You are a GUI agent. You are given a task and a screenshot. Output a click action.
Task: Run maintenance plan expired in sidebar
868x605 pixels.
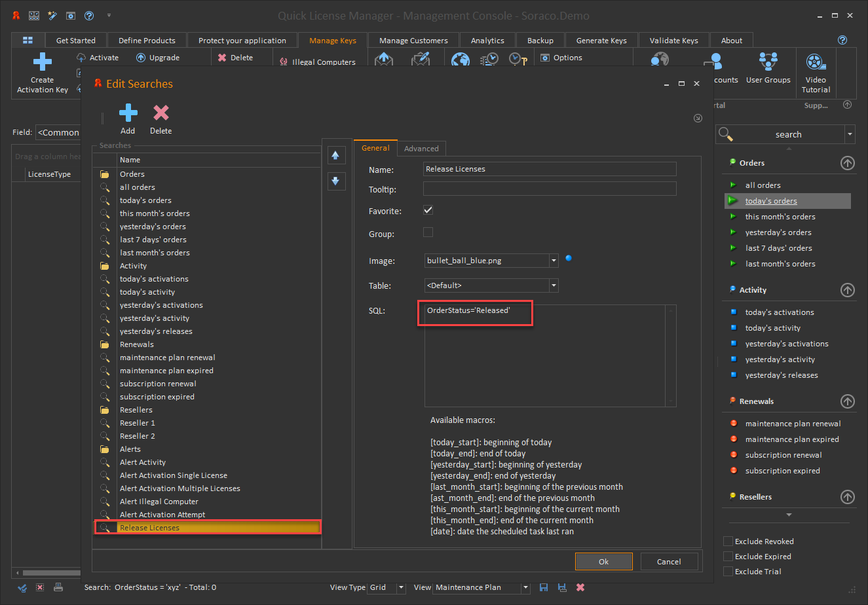[792, 439]
